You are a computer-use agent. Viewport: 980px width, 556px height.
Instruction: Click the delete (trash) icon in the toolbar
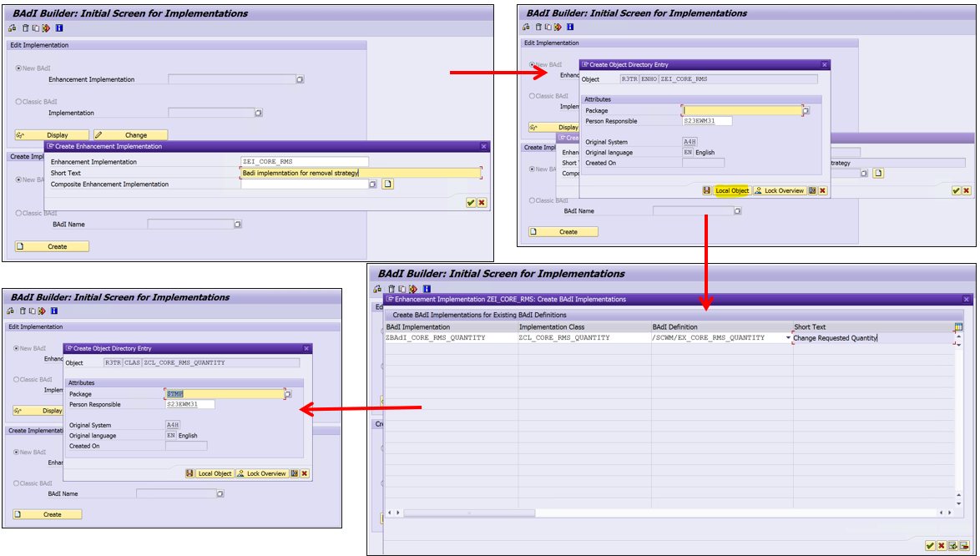[25, 28]
